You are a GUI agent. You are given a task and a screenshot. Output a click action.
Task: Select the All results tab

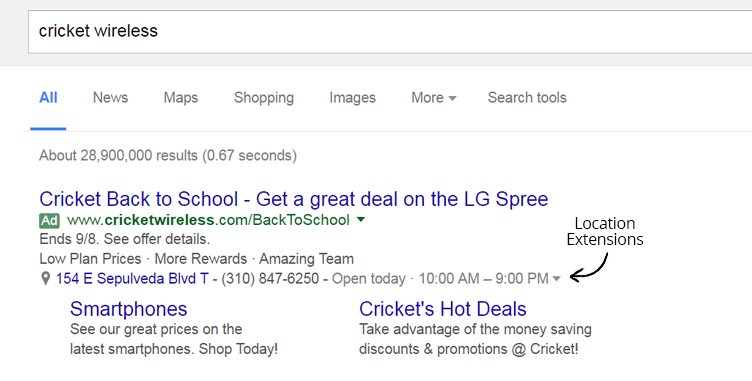tap(48, 97)
